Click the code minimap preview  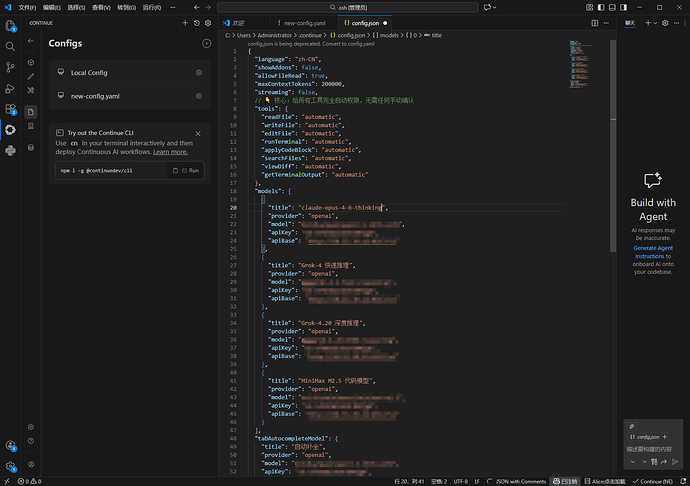[581, 64]
